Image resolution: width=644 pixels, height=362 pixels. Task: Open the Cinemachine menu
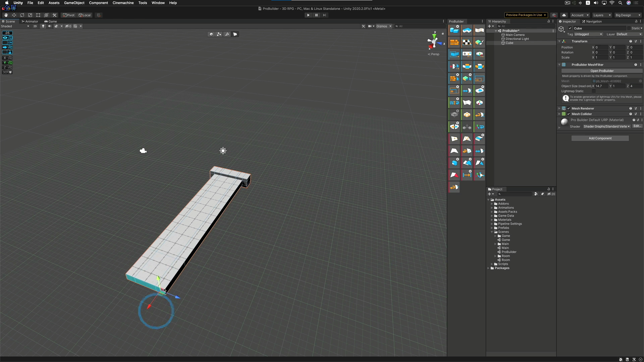[x=123, y=3]
